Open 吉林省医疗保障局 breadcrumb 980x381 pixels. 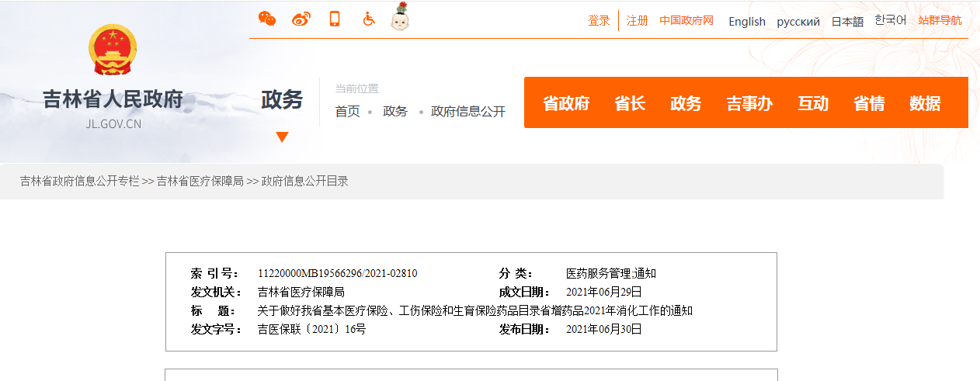200,182
